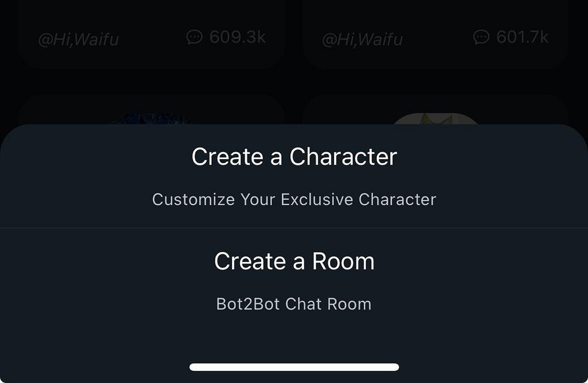Scroll down bottom sheet handle
Screen dimensions: 588x383
[294, 366]
